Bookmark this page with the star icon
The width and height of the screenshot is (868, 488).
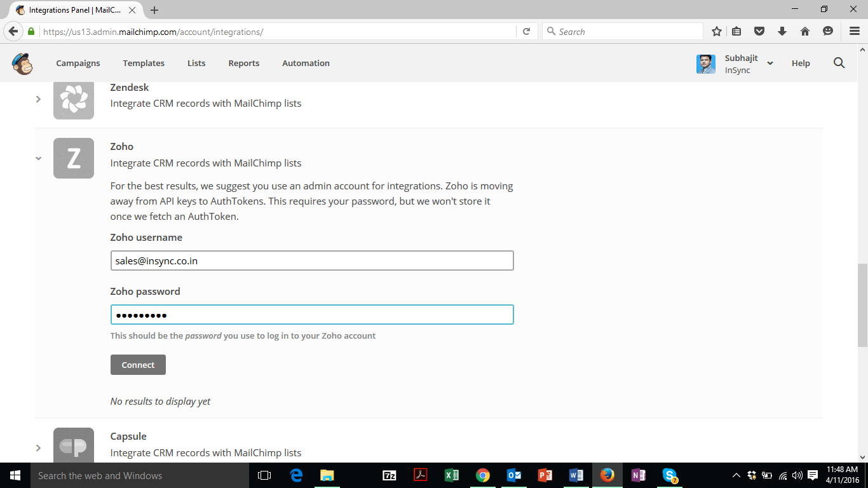(717, 31)
